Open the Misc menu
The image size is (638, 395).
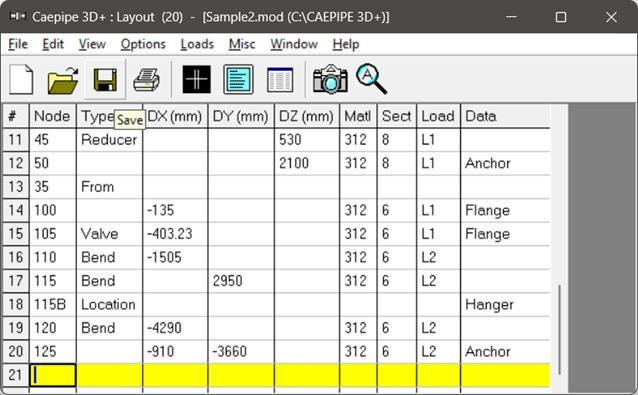point(242,44)
